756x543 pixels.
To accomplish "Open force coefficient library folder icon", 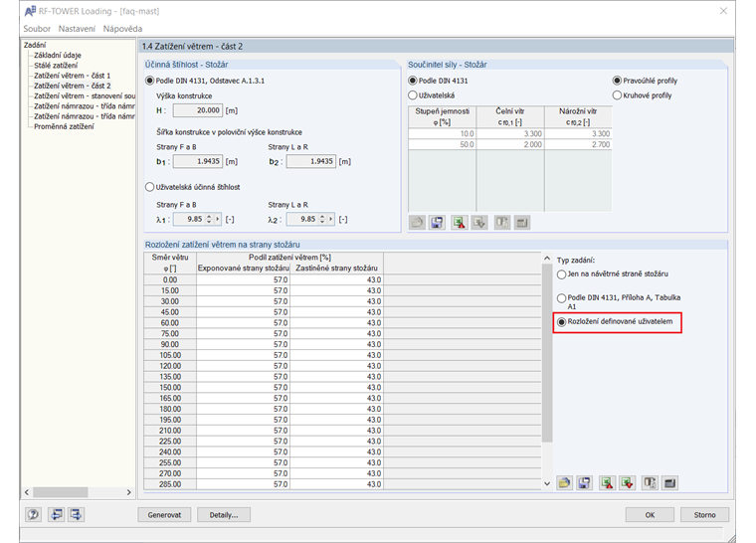I will coord(417,223).
